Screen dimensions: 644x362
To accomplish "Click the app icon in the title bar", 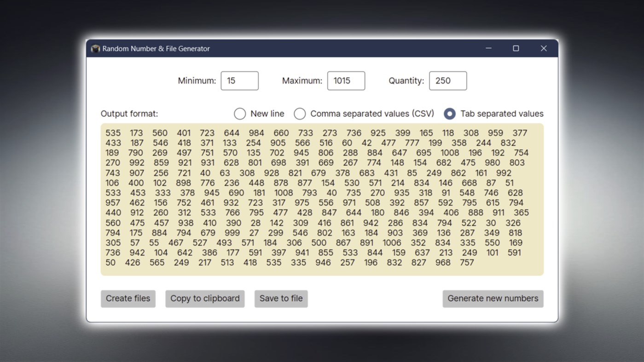I will click(95, 49).
